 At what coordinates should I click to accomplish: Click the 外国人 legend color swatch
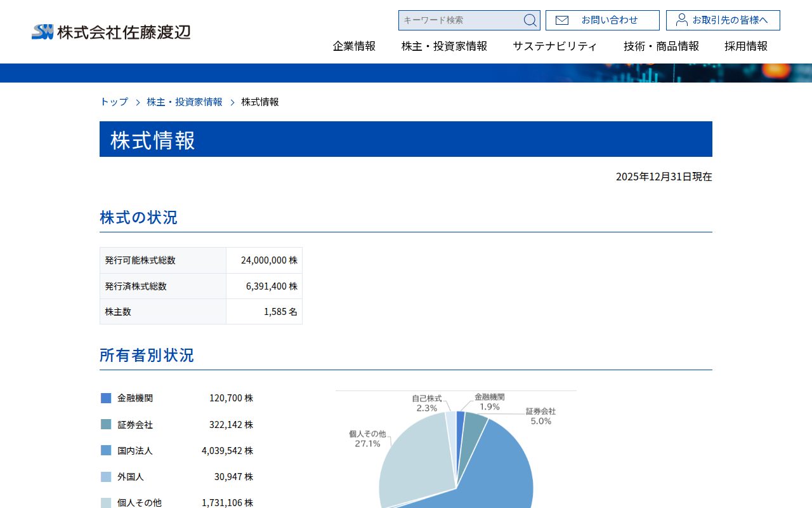click(x=106, y=477)
